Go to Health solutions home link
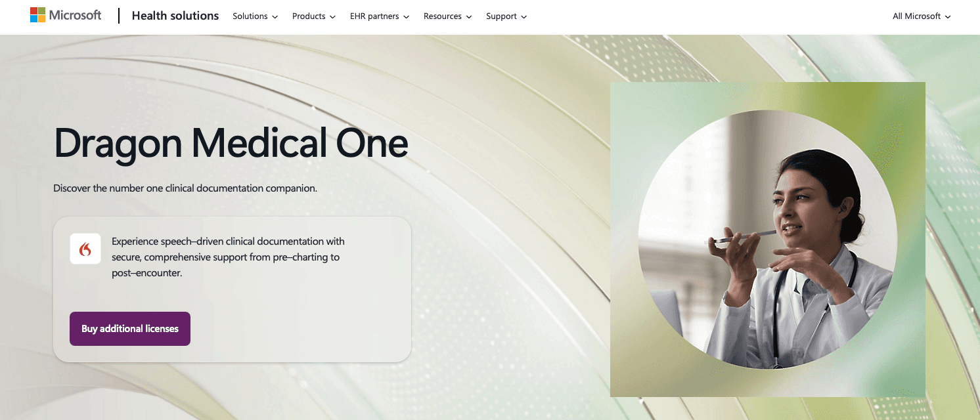 tap(175, 16)
